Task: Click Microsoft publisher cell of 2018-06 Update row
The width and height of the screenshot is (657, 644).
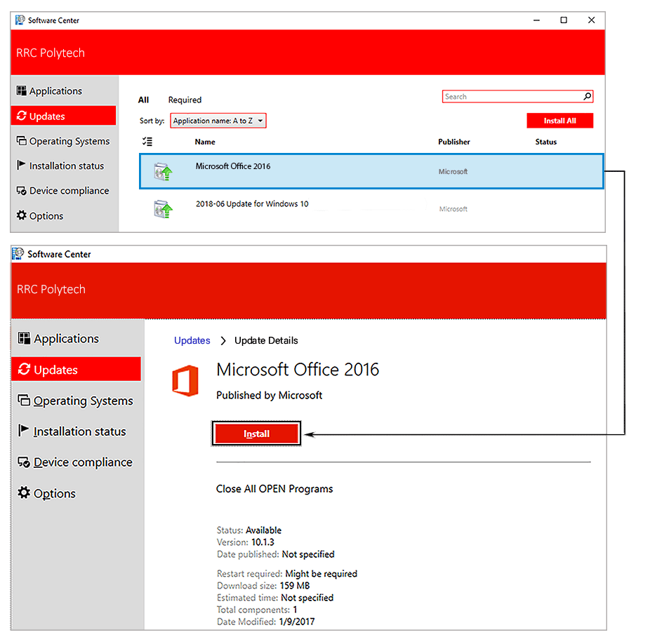Action: click(453, 209)
